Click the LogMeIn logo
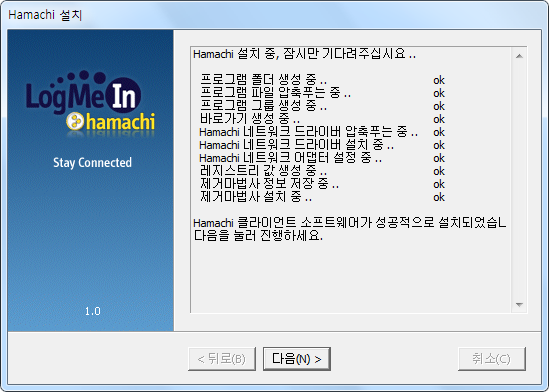This screenshot has width=549, height=392. [84, 92]
